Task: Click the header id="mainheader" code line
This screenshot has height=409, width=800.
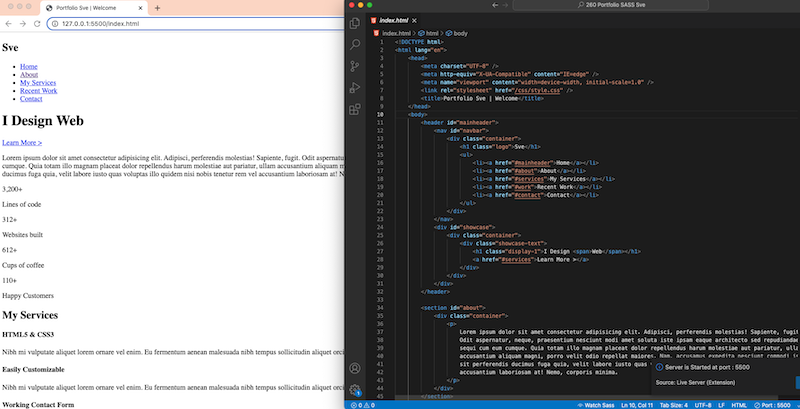Action: coord(460,122)
